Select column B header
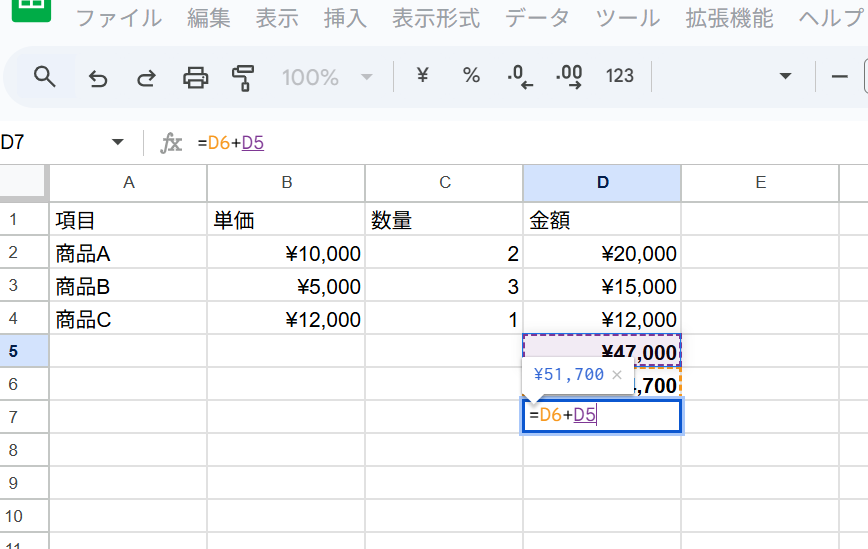The height and width of the screenshot is (549, 868). pos(286,182)
